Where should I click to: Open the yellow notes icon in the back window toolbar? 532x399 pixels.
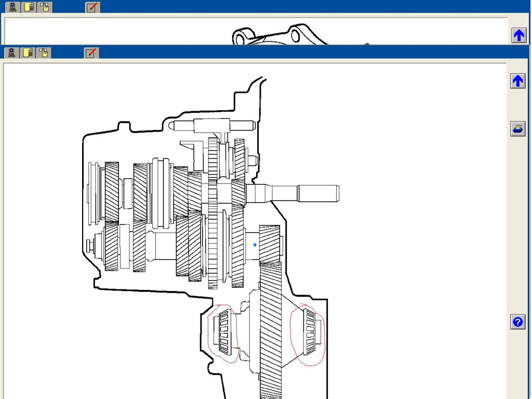[x=29, y=7]
